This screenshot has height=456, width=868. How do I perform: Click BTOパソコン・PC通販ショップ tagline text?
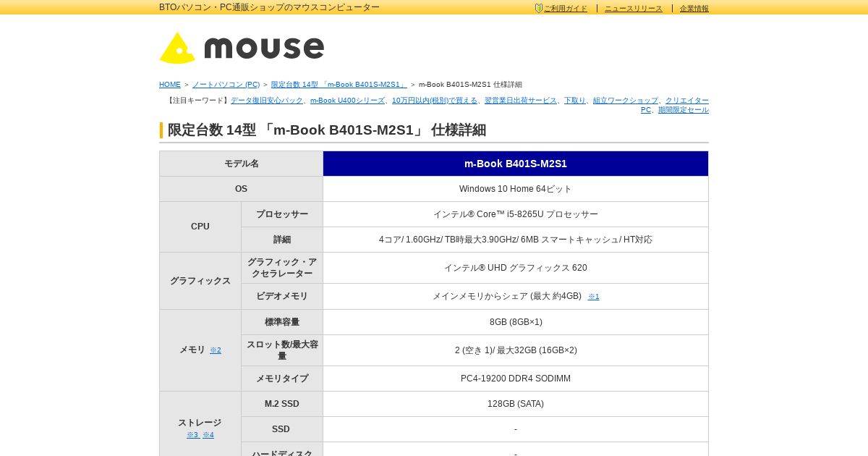point(269,7)
